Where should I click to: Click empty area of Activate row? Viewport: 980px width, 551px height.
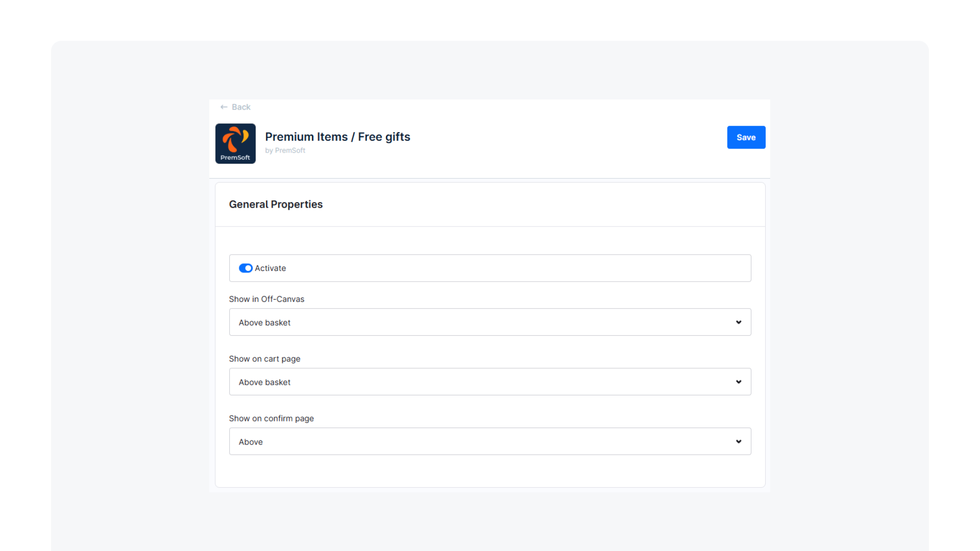[510, 268]
